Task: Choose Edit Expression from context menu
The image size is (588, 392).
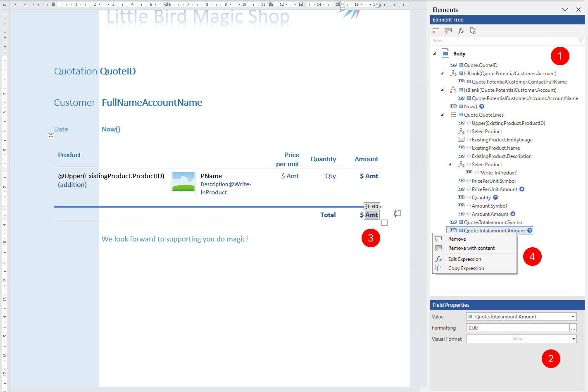Action: click(474, 259)
